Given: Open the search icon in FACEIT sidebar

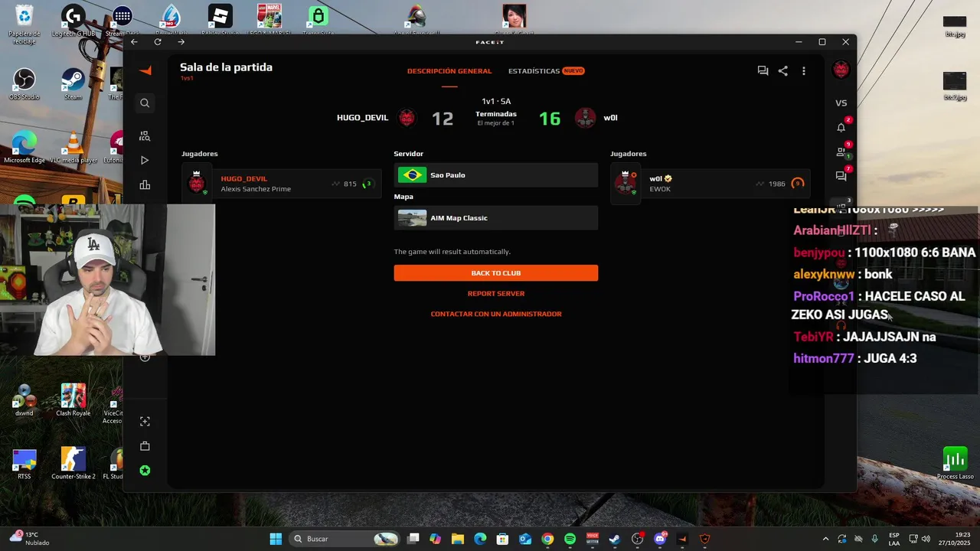Looking at the screenshot, I should [145, 103].
